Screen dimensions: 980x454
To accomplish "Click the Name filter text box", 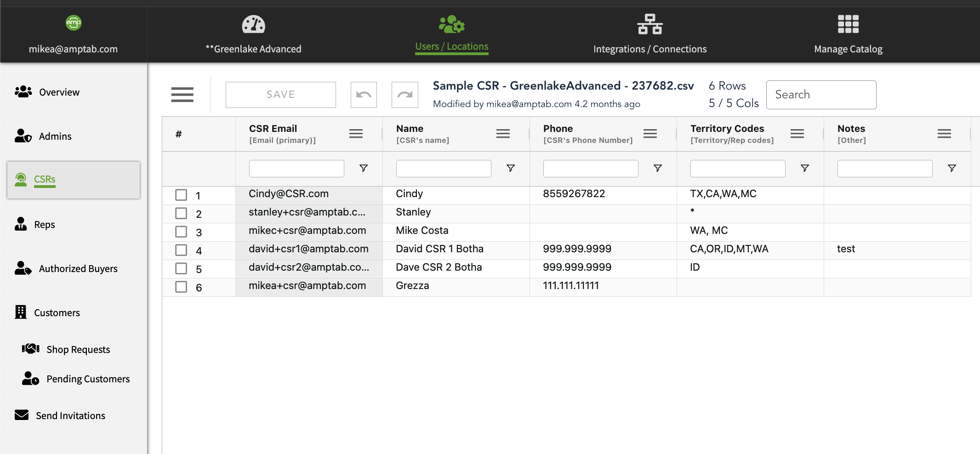I will [x=444, y=169].
